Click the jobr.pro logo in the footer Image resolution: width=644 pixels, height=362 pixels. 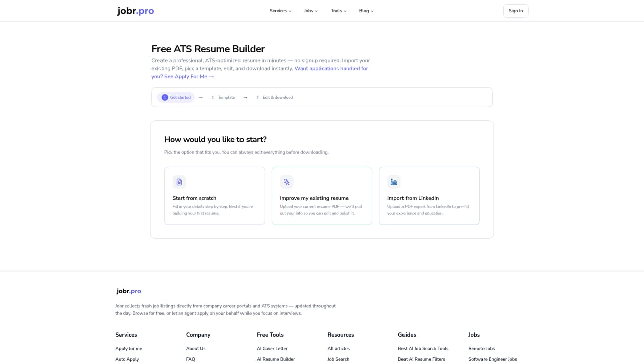coord(129,291)
